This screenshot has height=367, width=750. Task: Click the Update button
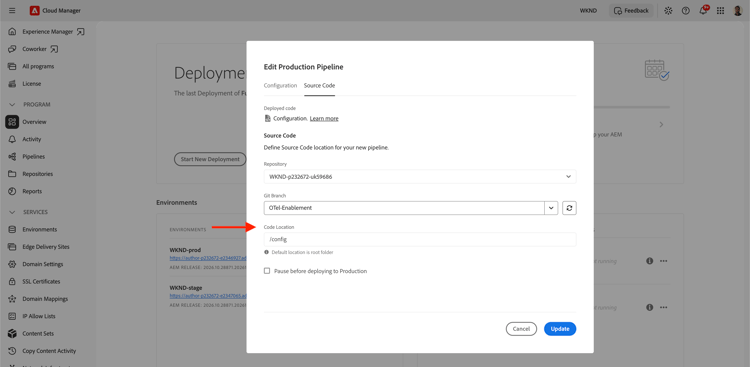(x=560, y=329)
